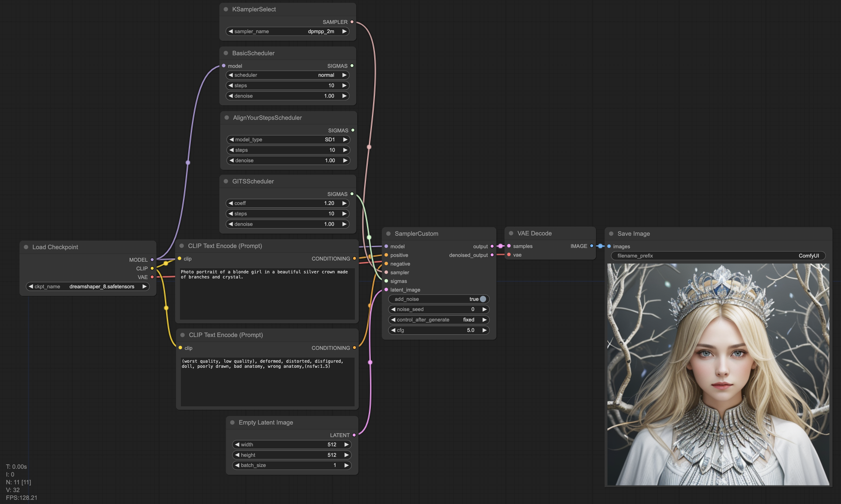Open the sampler_name dpmpp_2m dropdown
Viewport: 841px width, 504px height.
coord(287,31)
